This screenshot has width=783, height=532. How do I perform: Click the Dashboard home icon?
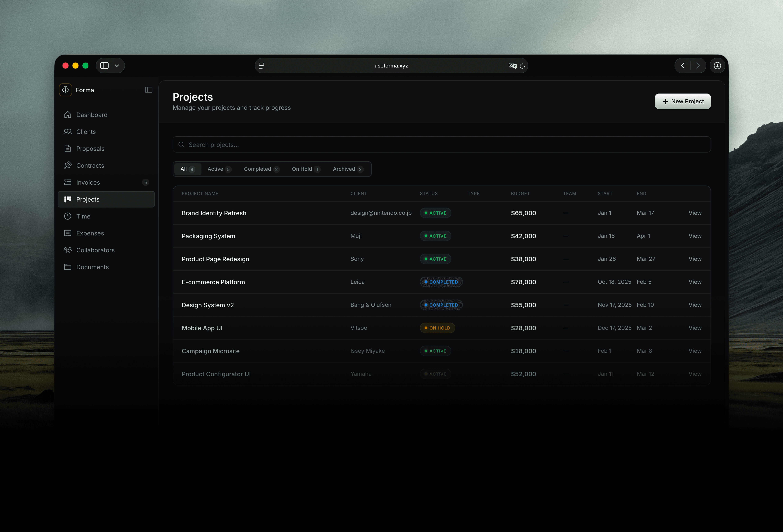click(68, 115)
